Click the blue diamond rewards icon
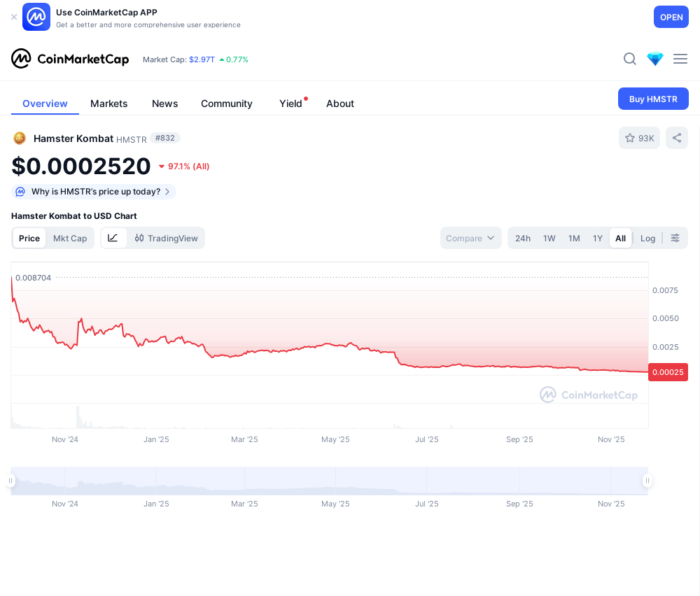This screenshot has width=700, height=596. tap(655, 59)
